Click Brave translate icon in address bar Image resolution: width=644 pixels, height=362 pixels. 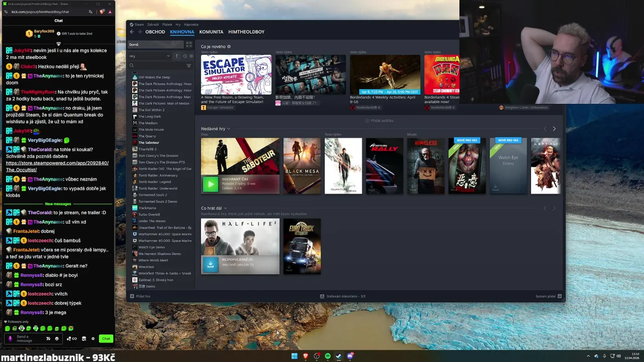(91, 12)
